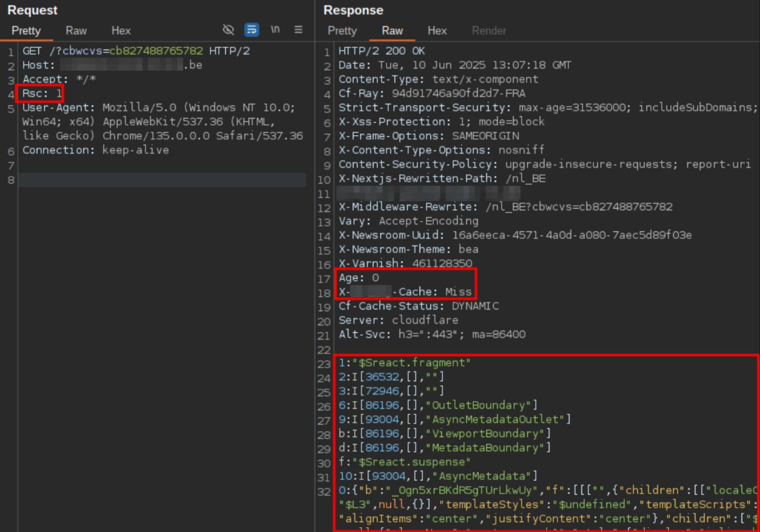Click 'Server: cloudflare' header
The height and width of the screenshot is (532, 760).
[398, 320]
